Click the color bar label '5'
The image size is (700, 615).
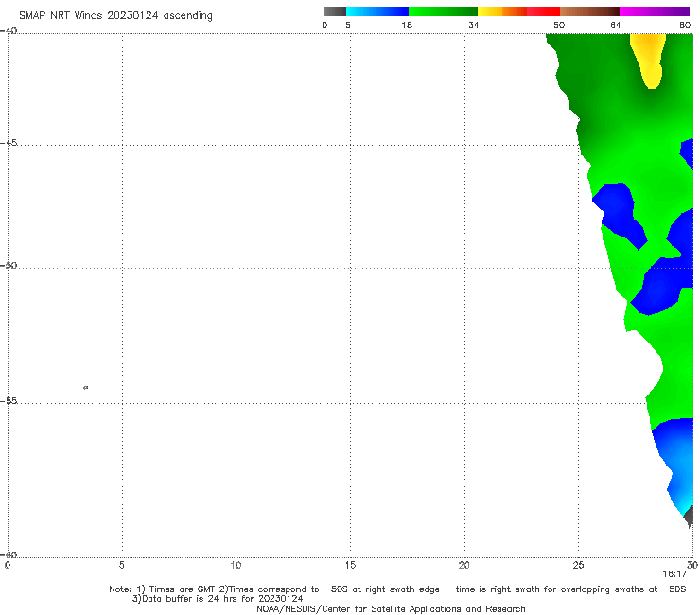(x=348, y=25)
